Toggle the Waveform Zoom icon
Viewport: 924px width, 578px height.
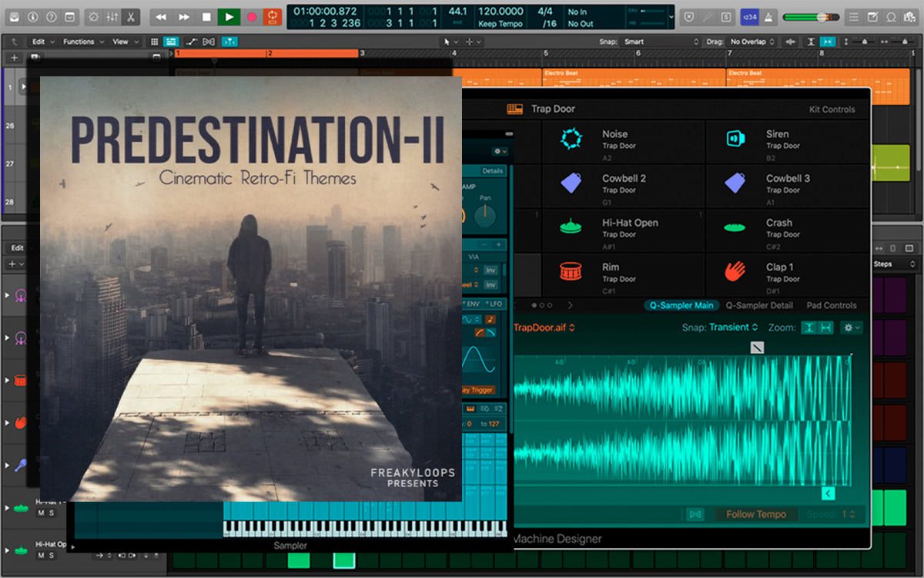click(x=792, y=42)
